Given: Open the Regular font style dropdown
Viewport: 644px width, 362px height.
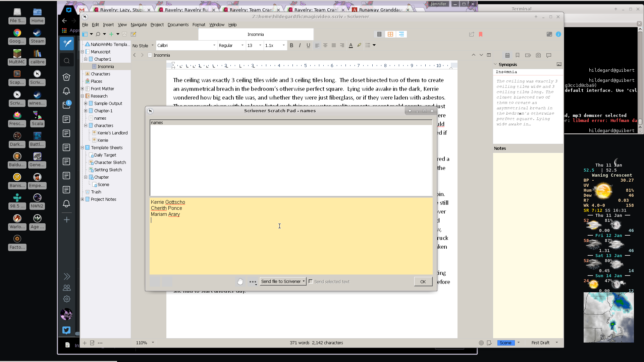Looking at the screenshot, I should pos(231,46).
